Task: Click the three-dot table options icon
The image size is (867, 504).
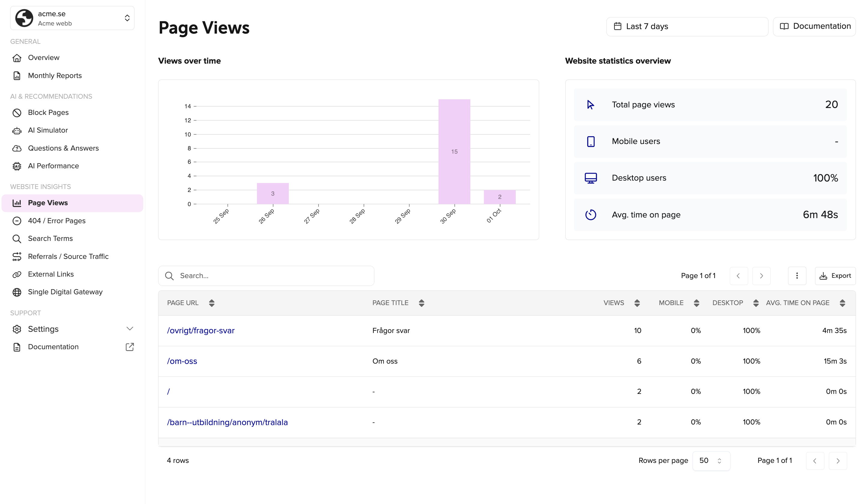Action: [796, 276]
